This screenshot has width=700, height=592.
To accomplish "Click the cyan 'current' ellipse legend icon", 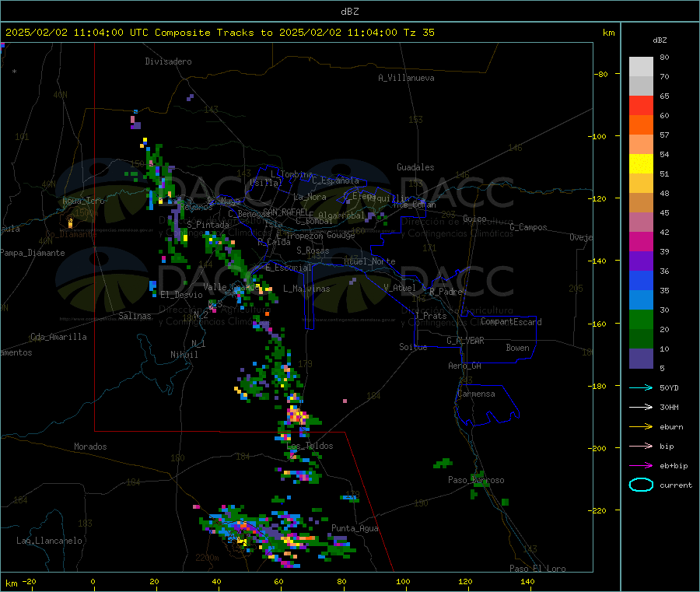I will 641,485.
